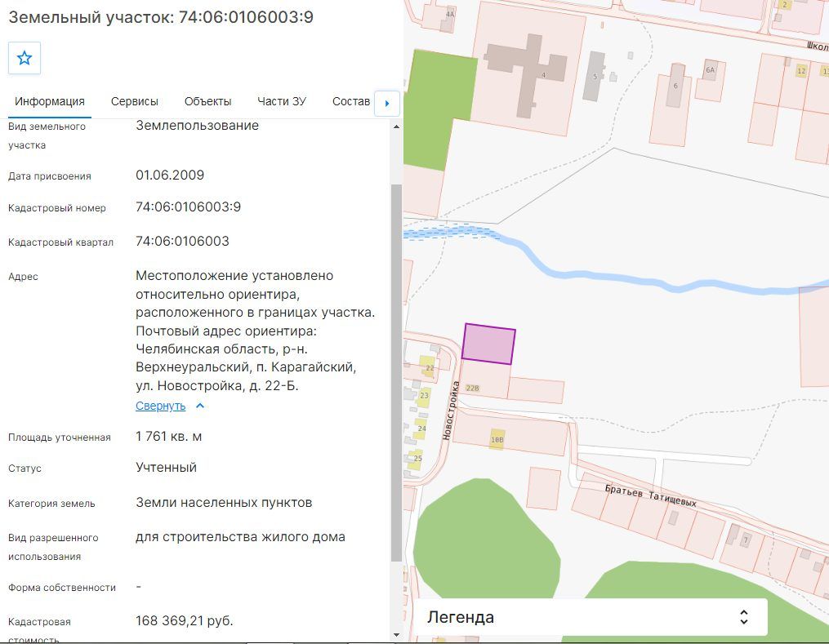Image resolution: width=829 pixels, height=644 pixels.
Task: Click the chevron next to Свернуть
Action: pos(200,406)
